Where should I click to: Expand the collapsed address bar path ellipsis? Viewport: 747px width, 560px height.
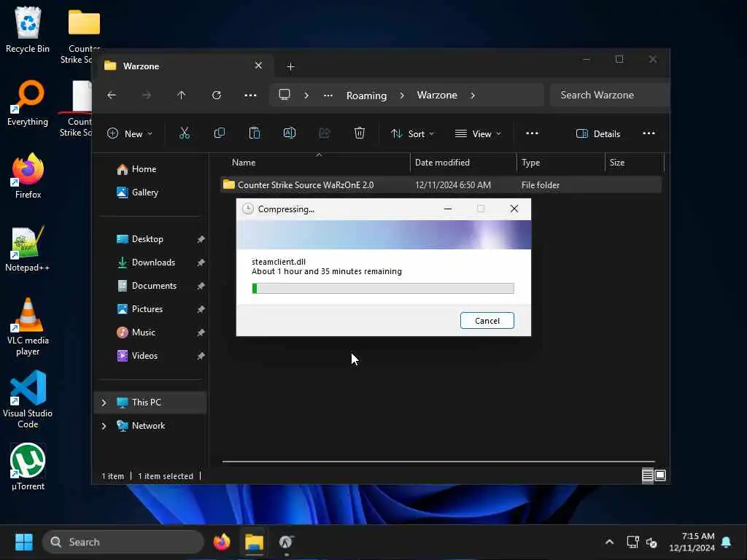pyautogui.click(x=328, y=96)
